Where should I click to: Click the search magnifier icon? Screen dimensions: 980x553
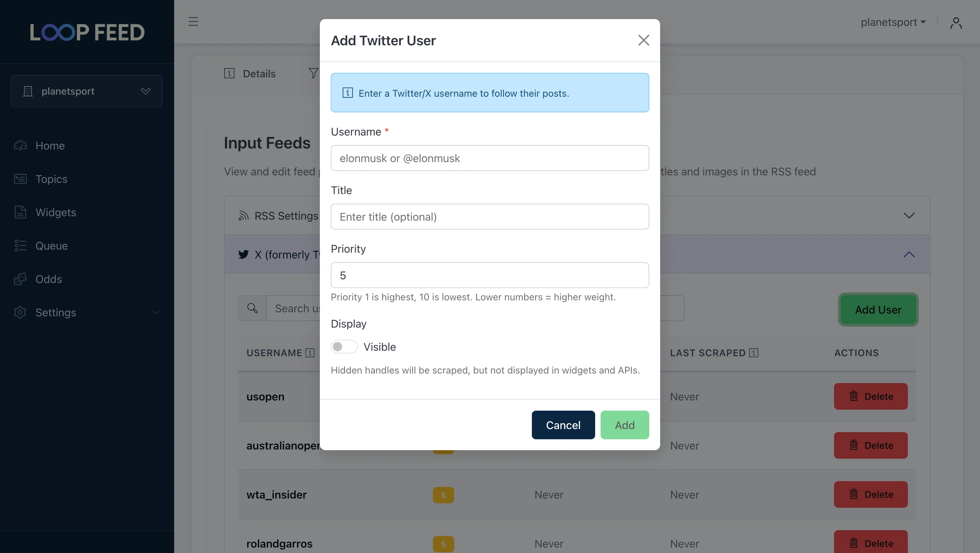click(252, 308)
